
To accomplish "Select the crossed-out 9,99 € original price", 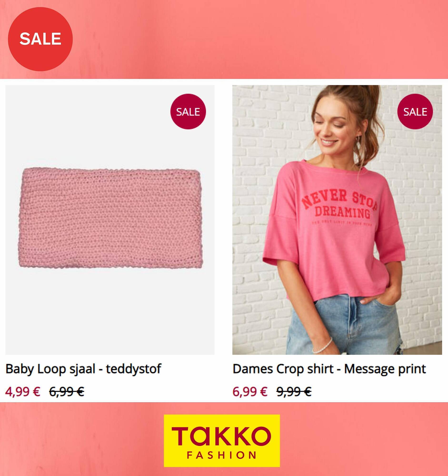I will click(294, 392).
